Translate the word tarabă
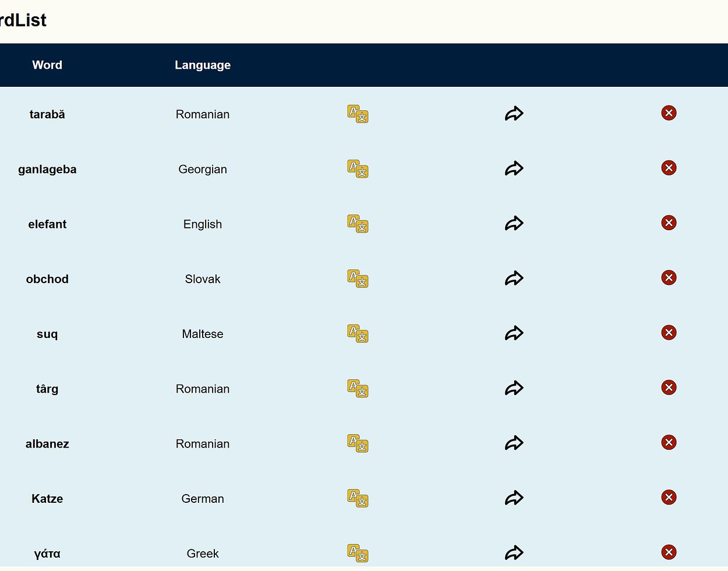728x571 pixels. [358, 114]
